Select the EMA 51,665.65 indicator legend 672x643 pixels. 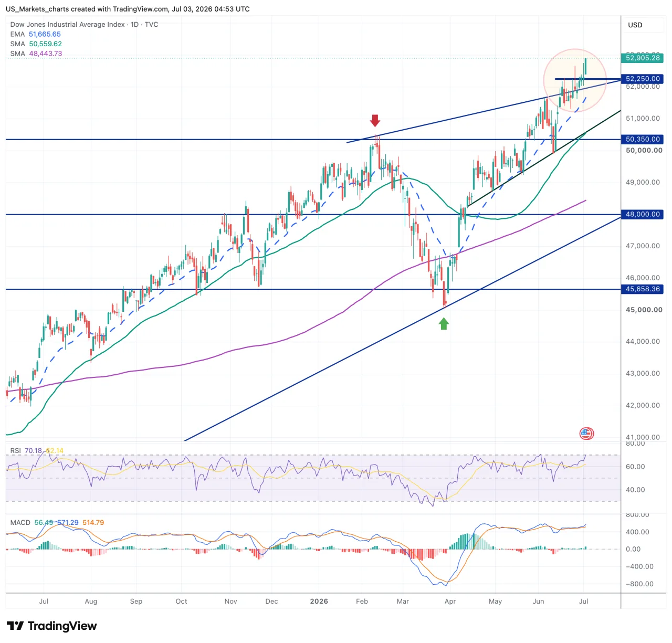tap(35, 34)
